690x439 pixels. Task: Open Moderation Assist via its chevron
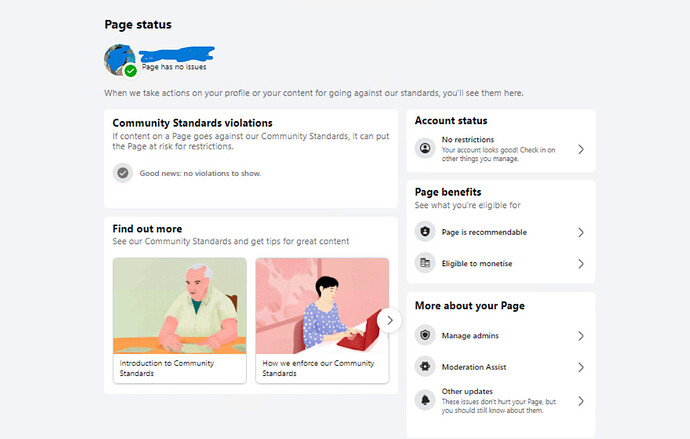pyautogui.click(x=580, y=368)
